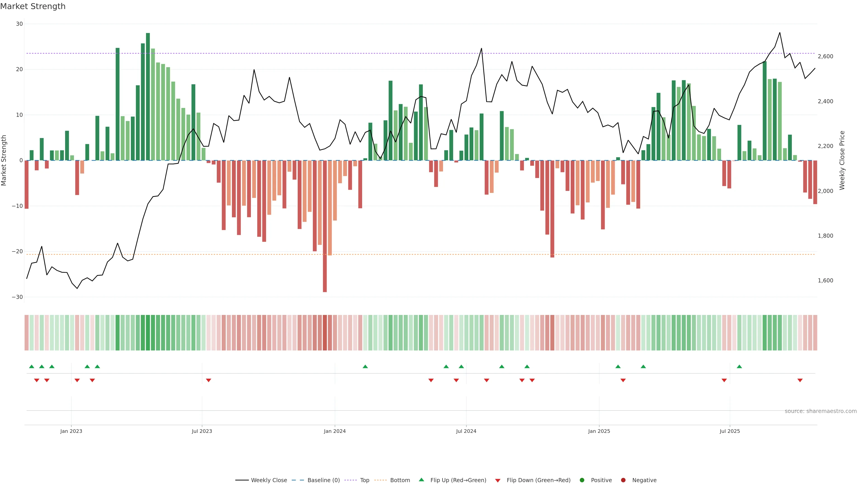The height and width of the screenshot is (488, 868).
Task: Click the last red flip-down triangle marker
Action: pyautogui.click(x=800, y=380)
